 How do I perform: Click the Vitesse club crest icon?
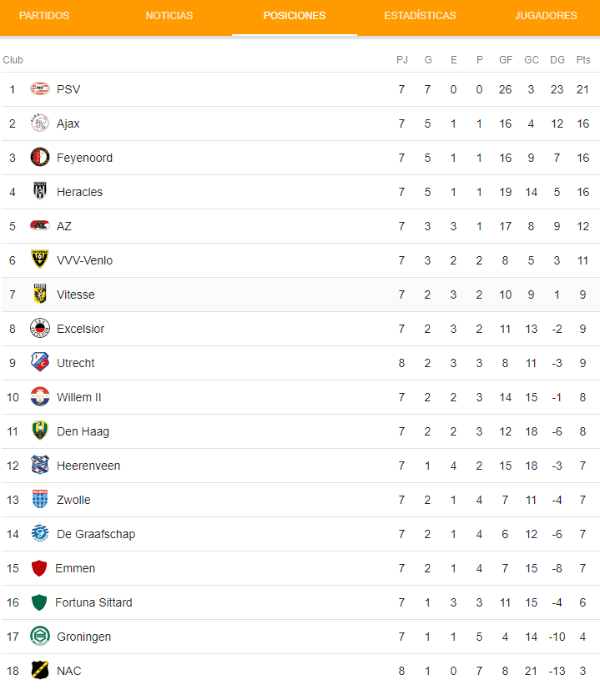pos(40,295)
